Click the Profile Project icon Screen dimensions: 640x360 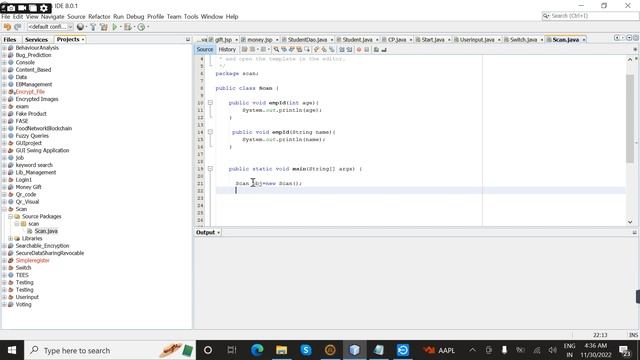coord(141,27)
